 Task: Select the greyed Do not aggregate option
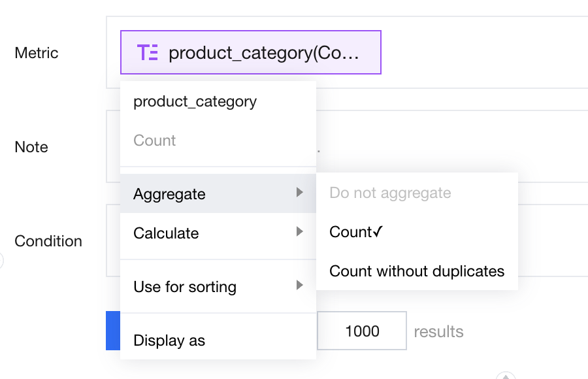point(390,193)
